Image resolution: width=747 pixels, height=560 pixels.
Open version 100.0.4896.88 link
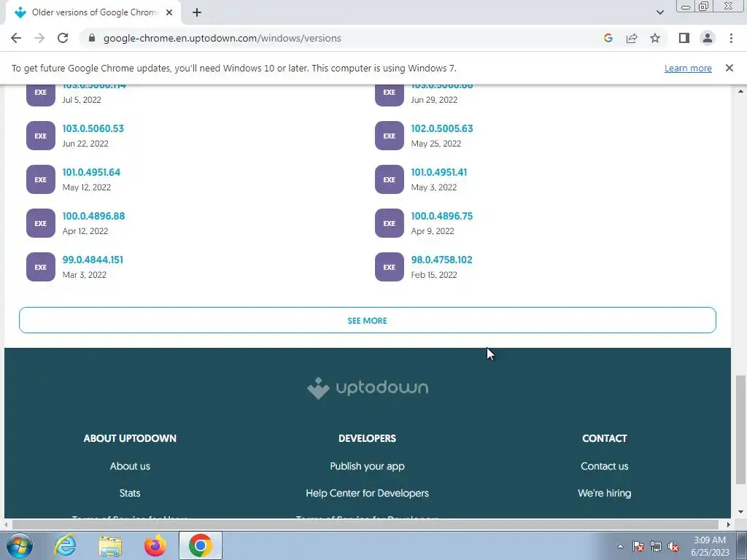click(93, 216)
